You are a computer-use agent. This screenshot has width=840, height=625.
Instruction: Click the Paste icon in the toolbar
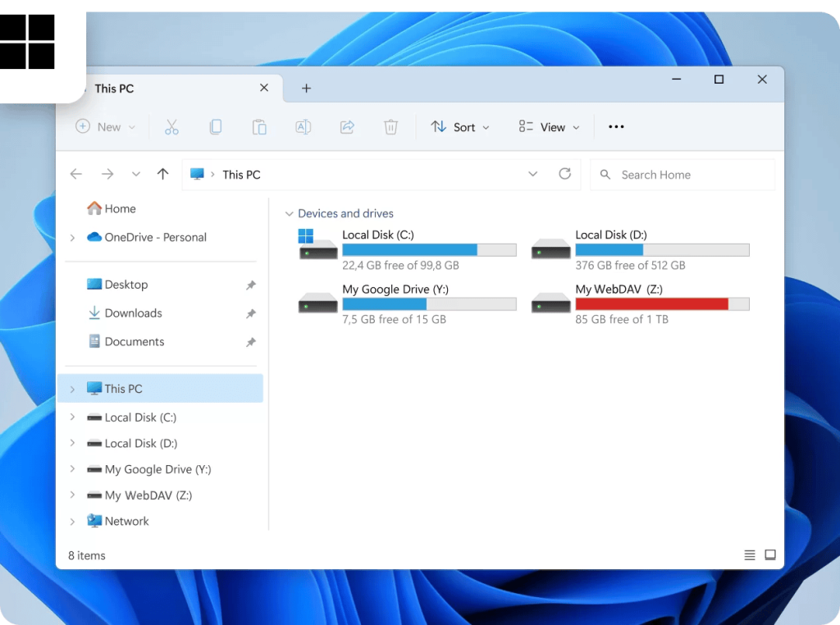[259, 127]
